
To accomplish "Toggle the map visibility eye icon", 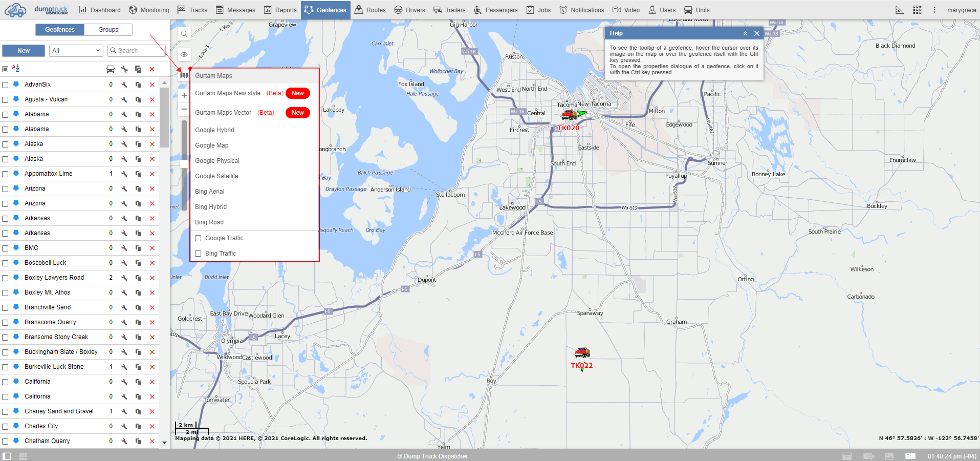I will click(184, 54).
